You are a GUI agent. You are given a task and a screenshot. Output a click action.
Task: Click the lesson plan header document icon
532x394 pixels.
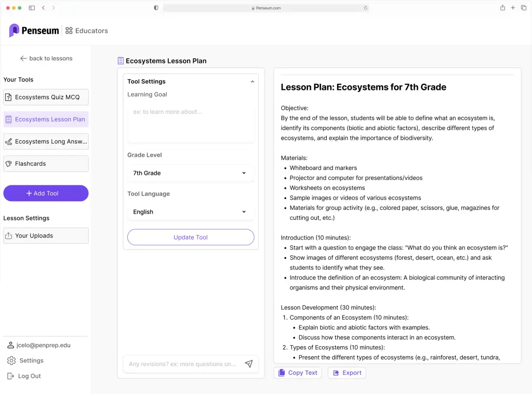point(121,61)
